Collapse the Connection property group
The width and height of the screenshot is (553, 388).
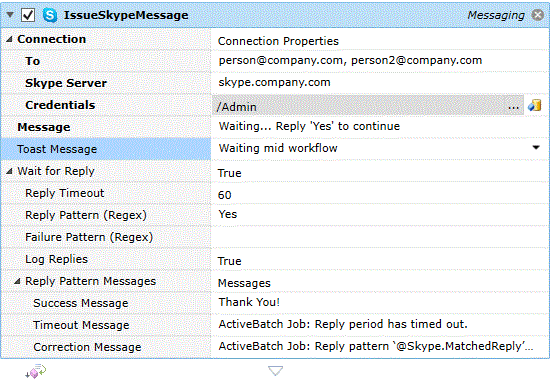[x=10, y=40]
